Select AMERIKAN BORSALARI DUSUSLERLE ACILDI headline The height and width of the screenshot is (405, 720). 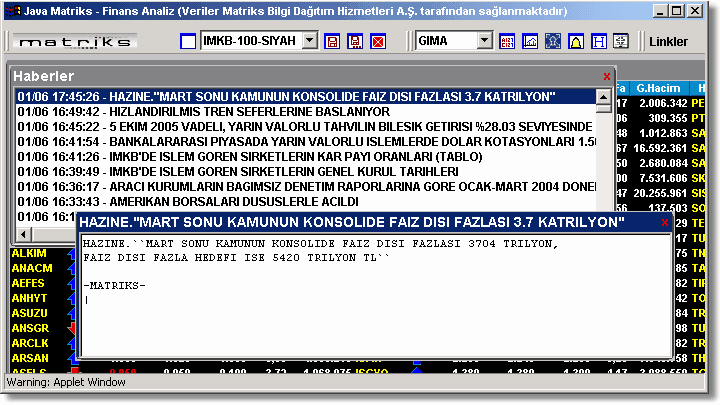coord(305,202)
